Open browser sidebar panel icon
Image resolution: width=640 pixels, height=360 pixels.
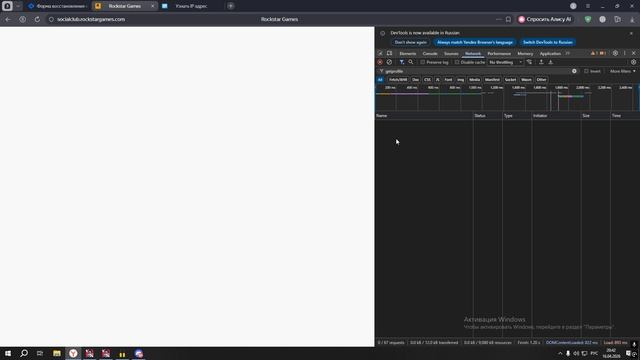(618, 19)
